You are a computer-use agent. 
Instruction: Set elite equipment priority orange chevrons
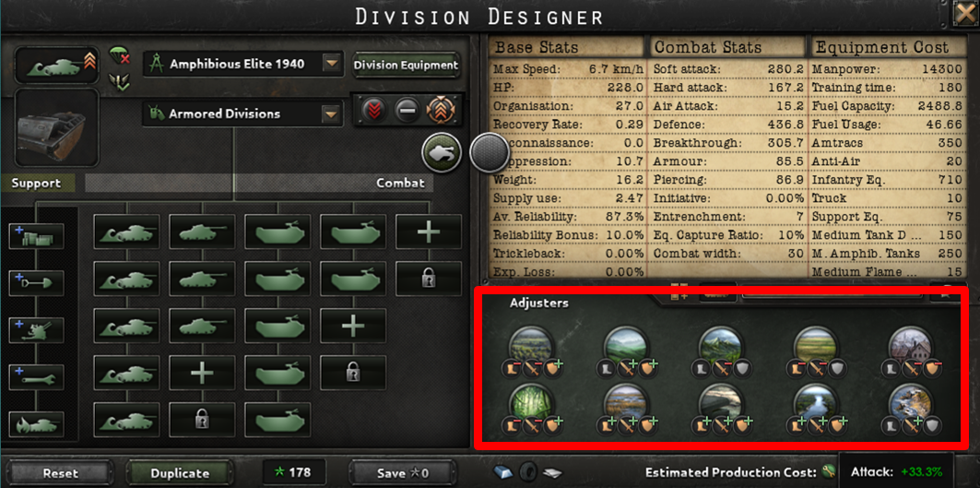441,111
